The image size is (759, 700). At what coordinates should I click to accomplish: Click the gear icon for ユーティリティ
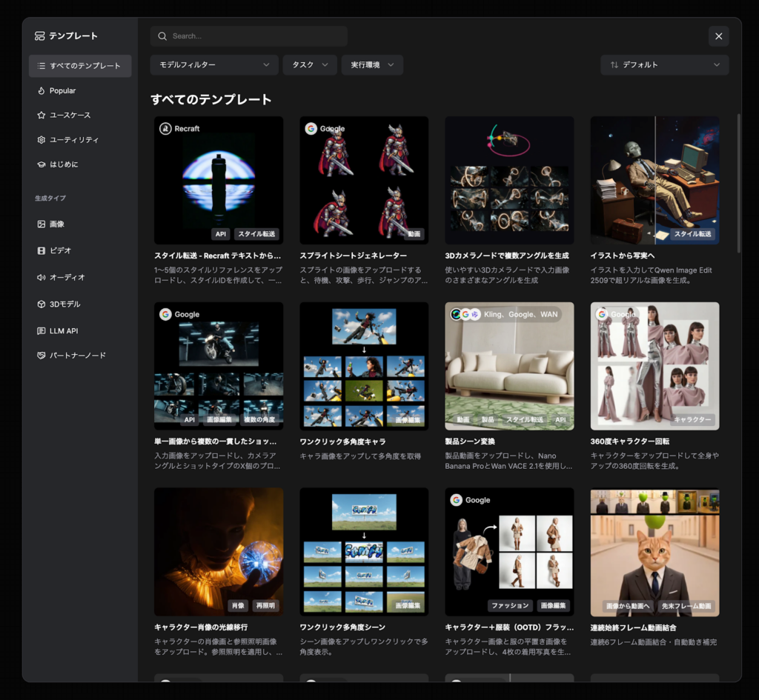[x=42, y=140]
